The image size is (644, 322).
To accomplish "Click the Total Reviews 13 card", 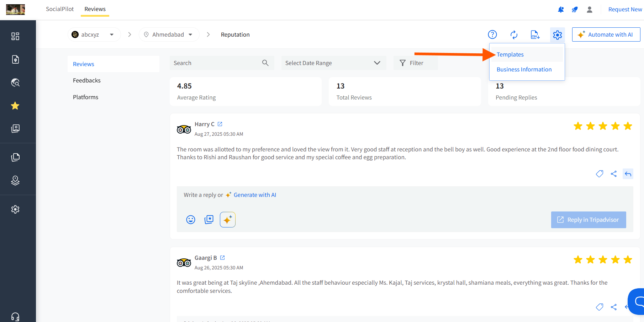I will click(x=405, y=92).
